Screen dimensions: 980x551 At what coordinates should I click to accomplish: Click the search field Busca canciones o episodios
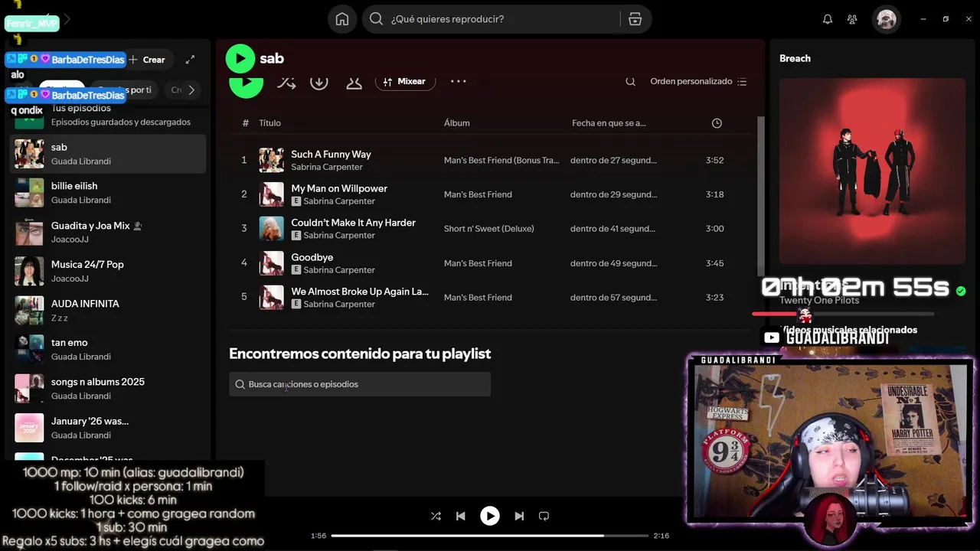pos(360,384)
